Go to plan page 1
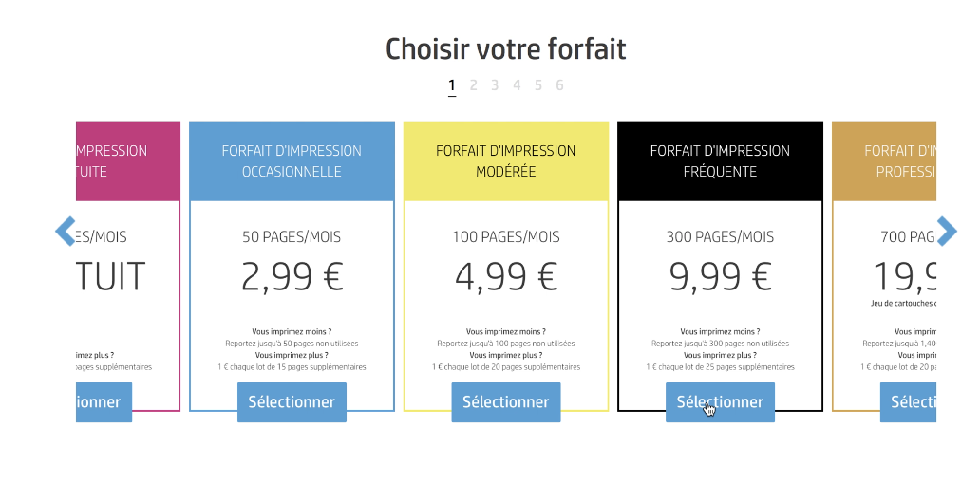980x484 pixels. 452,85
